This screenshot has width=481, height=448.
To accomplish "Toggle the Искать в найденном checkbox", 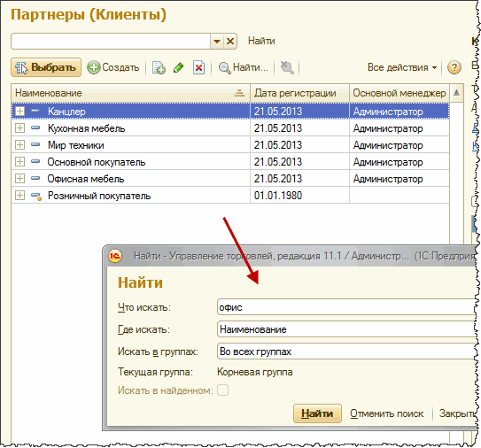I will pyautogui.click(x=222, y=390).
